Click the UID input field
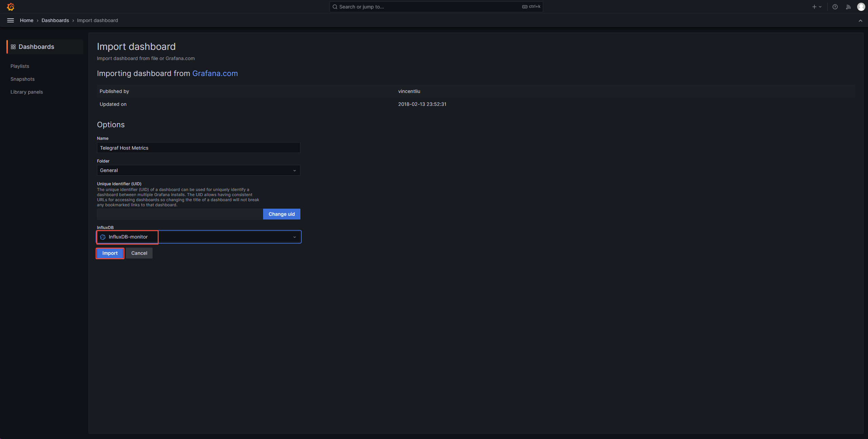868x439 pixels. pos(180,214)
